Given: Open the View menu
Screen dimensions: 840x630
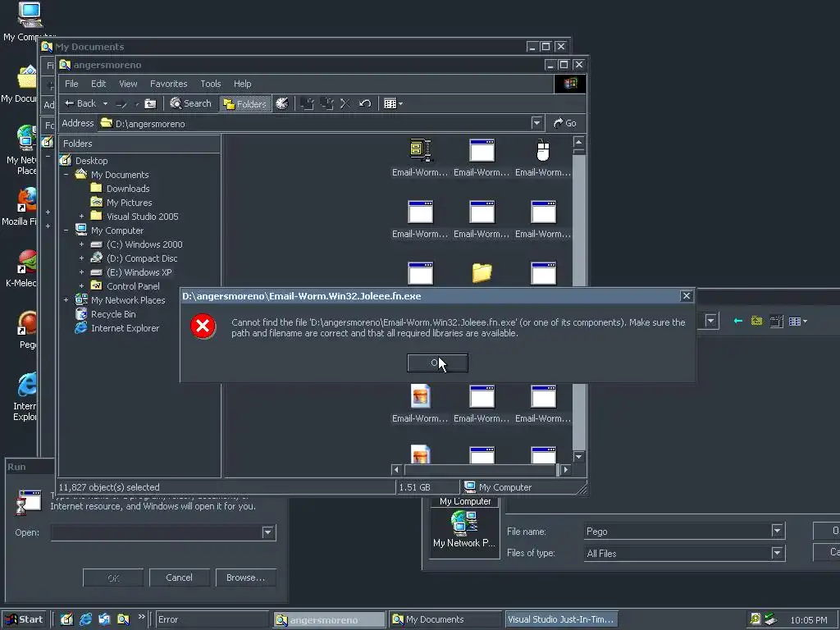Looking at the screenshot, I should click(x=128, y=84).
